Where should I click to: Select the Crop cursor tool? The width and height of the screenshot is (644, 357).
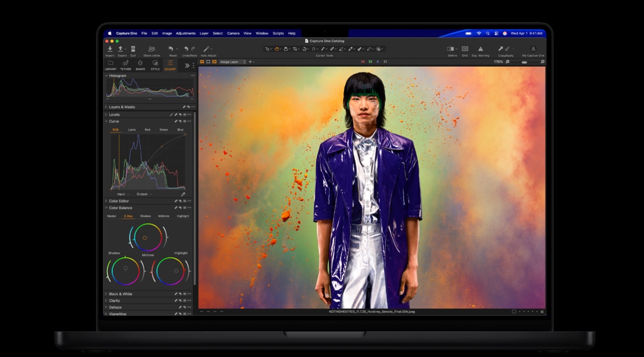coord(295,49)
